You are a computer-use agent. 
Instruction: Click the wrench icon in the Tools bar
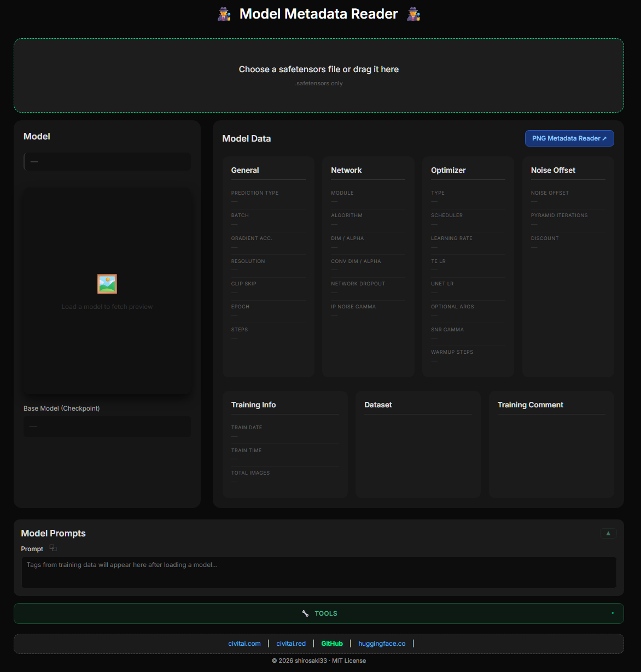(x=305, y=613)
